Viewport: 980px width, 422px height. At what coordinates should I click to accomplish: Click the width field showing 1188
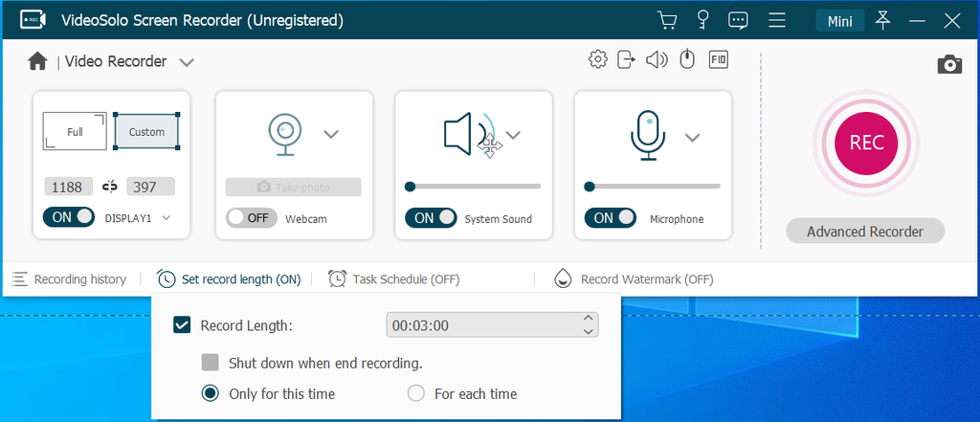click(68, 187)
